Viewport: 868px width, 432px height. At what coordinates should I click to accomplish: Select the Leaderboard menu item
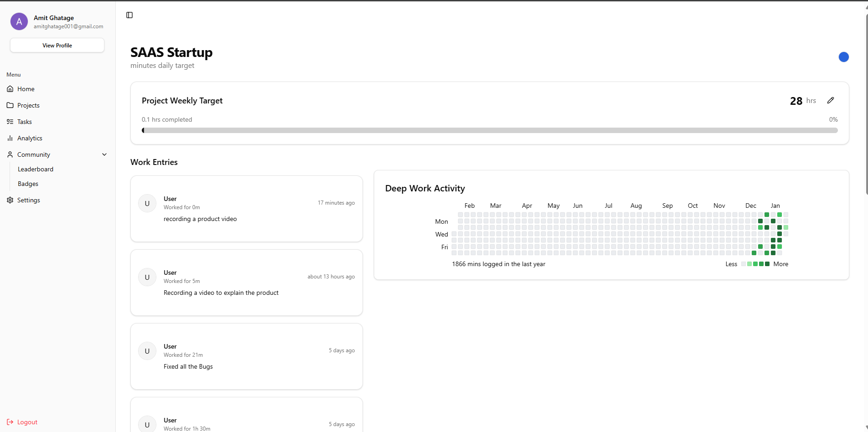tap(36, 169)
